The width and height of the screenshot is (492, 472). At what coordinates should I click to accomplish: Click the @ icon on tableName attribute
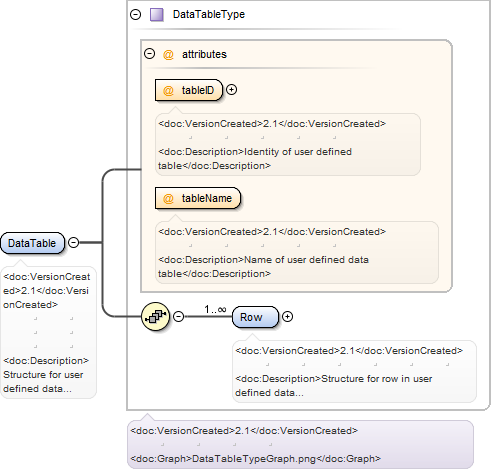click(x=168, y=198)
